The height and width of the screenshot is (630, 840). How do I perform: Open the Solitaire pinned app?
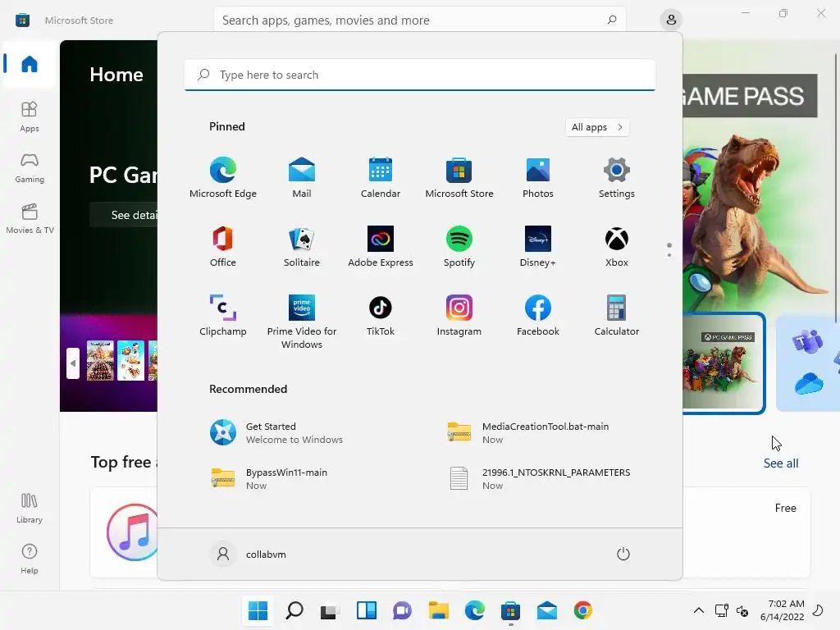(302, 246)
